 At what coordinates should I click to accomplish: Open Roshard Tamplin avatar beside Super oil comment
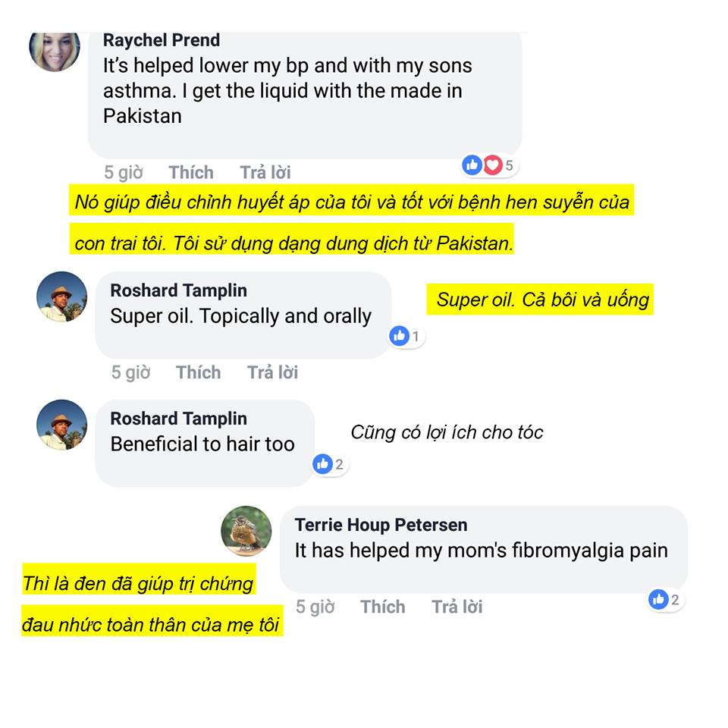tap(61, 297)
